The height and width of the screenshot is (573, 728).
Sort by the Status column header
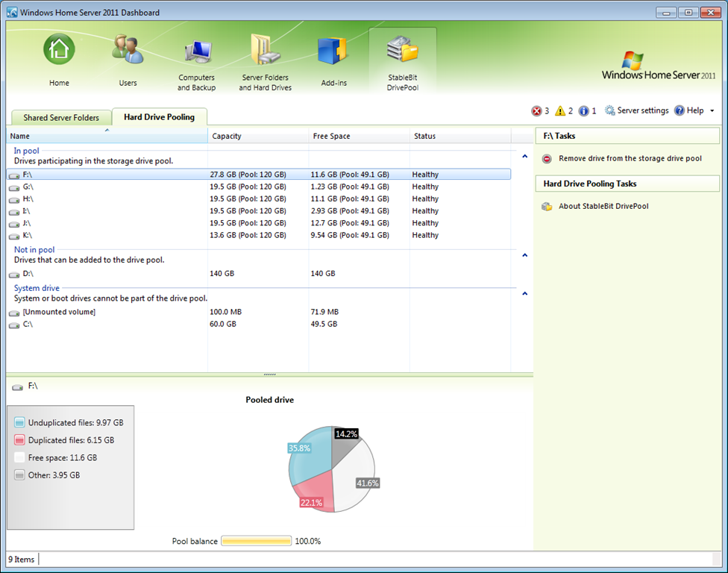[460, 136]
